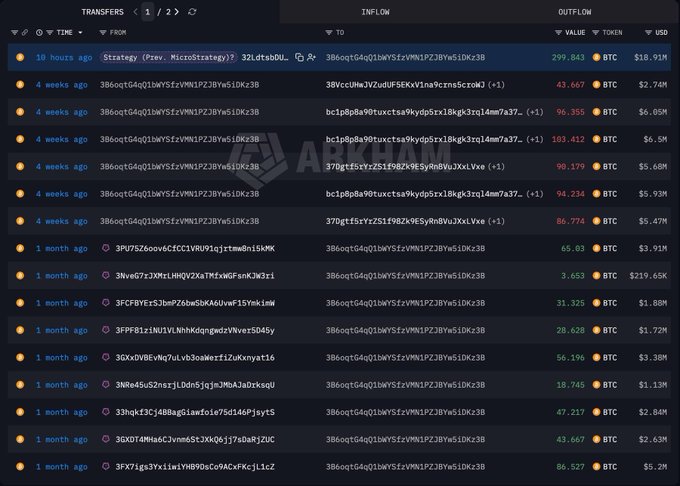Click the 299.843 value cell
The width and height of the screenshot is (680, 486).
tap(568, 57)
